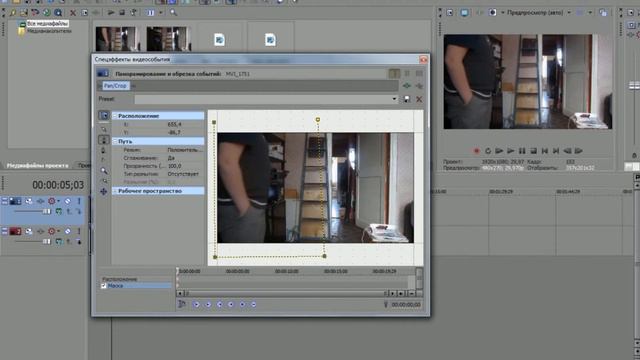Viewport: 640px width, 360px height.
Task: Click play button under preview monitor
Action: coord(511,151)
